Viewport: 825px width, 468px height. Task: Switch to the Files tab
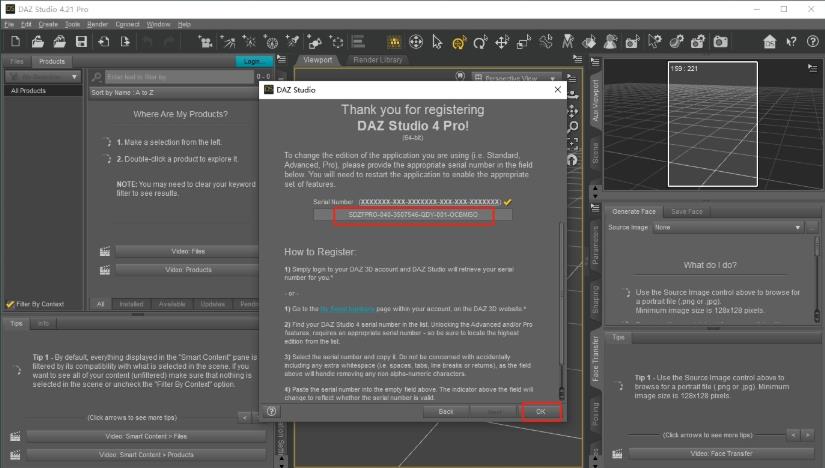click(x=17, y=62)
